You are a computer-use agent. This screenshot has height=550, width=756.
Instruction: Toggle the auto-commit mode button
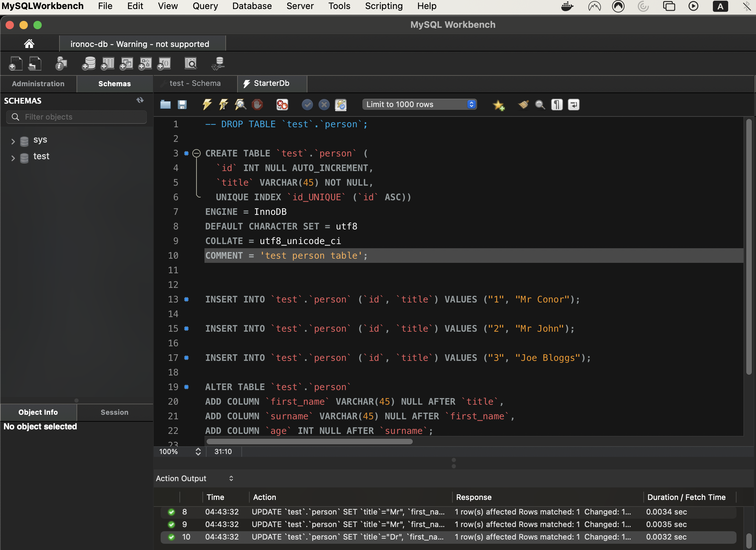(341, 104)
